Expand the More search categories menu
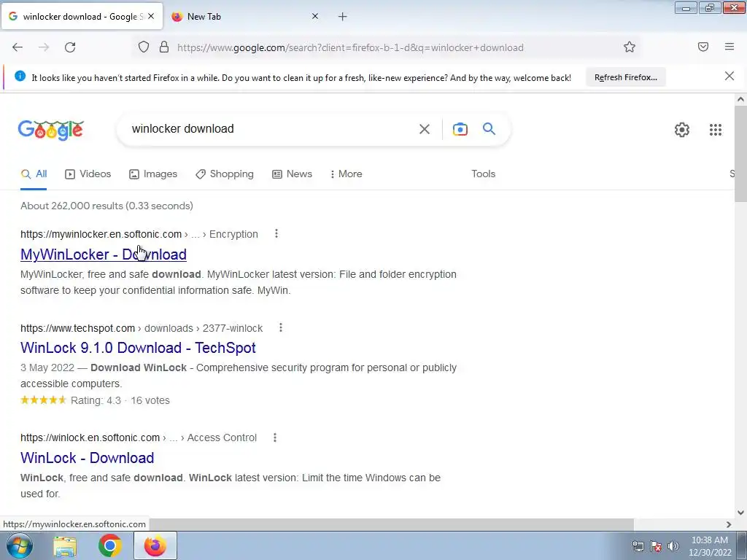This screenshot has width=747, height=560. tap(347, 174)
